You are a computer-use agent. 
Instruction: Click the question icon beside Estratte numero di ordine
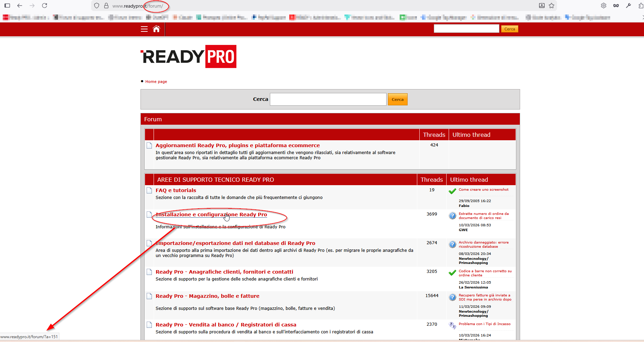pyautogui.click(x=452, y=216)
